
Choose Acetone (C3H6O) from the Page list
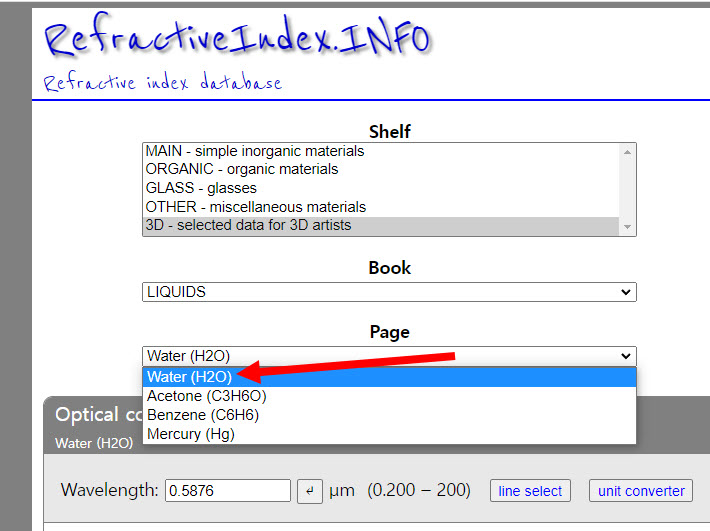click(389, 396)
